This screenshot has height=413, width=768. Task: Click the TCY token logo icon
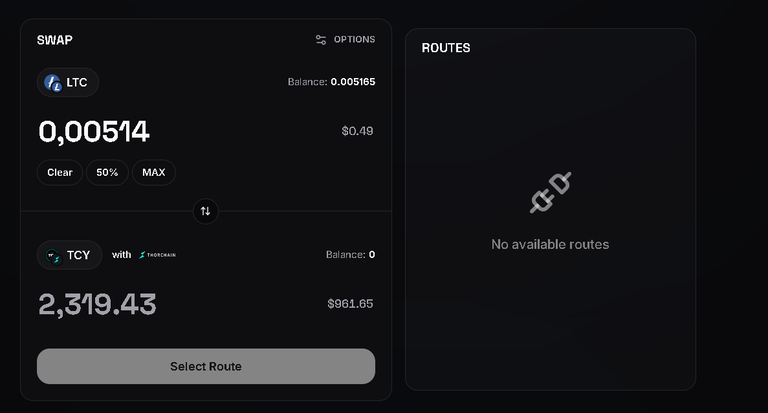53,256
